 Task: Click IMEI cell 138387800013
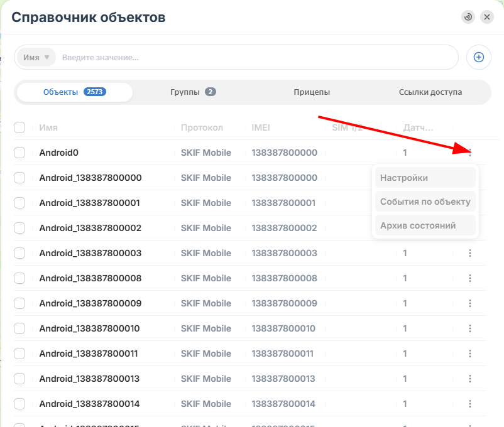[x=283, y=379]
